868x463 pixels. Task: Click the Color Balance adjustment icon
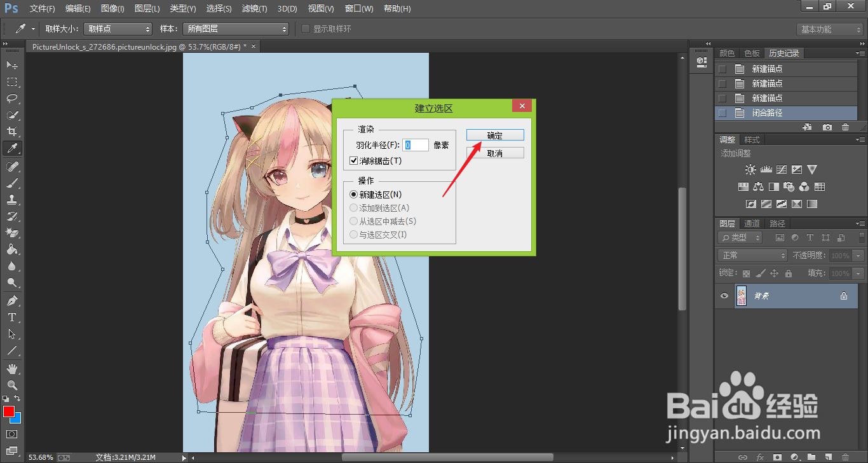click(758, 187)
